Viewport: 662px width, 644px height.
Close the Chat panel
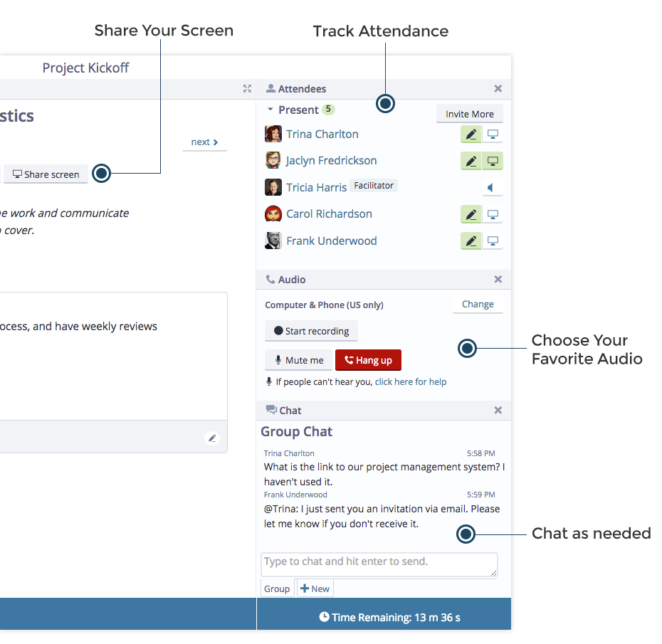coord(498,410)
